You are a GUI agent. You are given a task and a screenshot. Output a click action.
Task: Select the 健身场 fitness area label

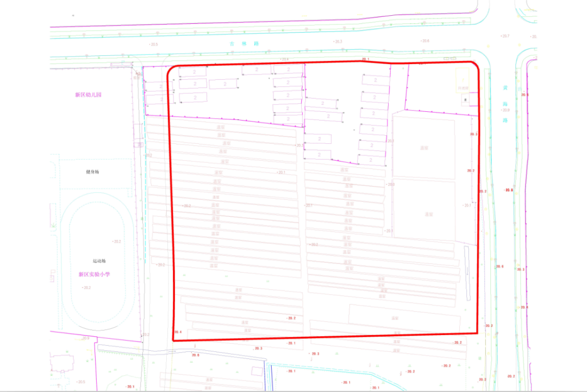tap(92, 172)
